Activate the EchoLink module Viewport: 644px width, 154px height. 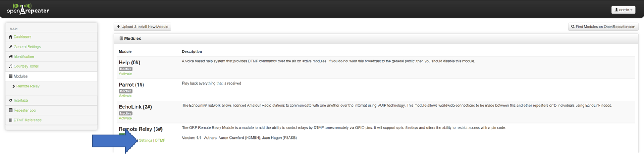tap(125, 118)
